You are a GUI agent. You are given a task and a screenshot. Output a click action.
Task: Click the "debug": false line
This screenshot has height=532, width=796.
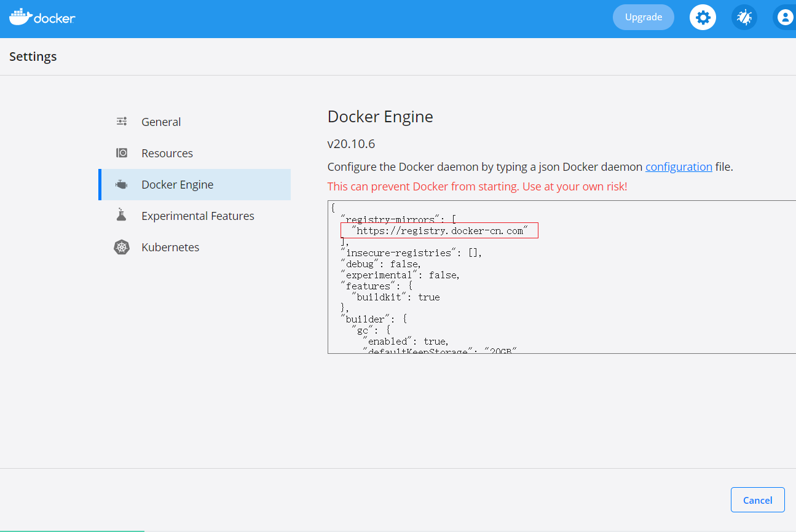[381, 264]
